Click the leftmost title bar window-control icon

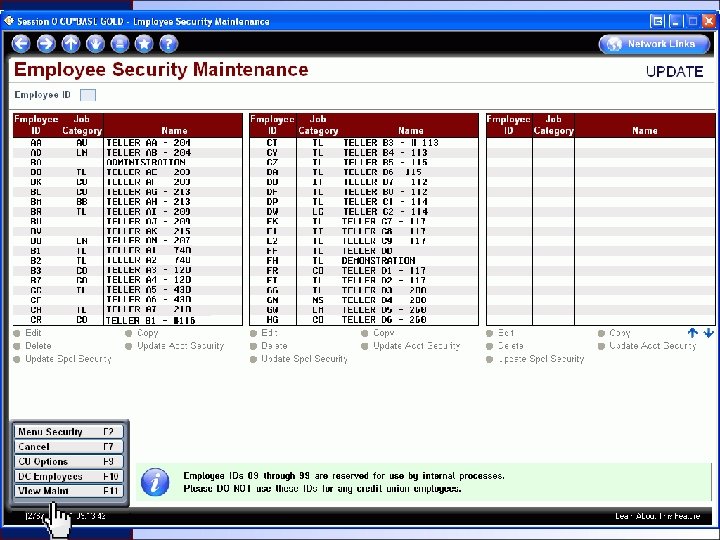[657, 21]
